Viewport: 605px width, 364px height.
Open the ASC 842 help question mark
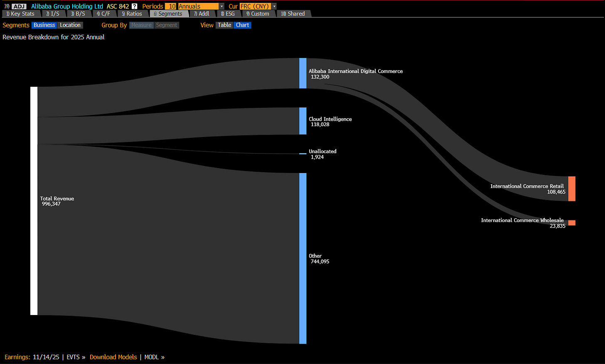tap(134, 6)
